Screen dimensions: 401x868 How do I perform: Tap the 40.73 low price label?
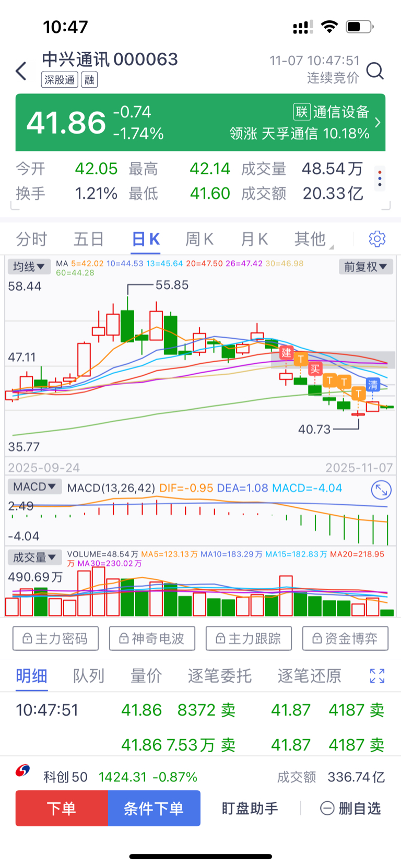(314, 429)
